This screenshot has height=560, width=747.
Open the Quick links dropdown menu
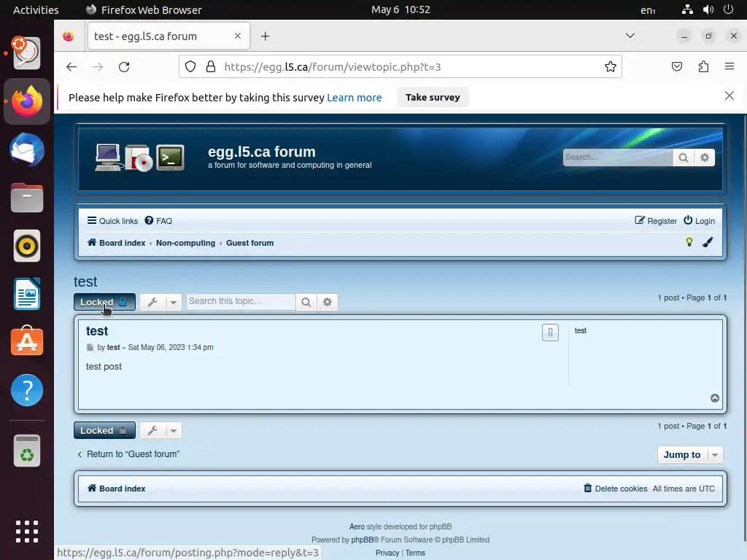pyautogui.click(x=112, y=221)
